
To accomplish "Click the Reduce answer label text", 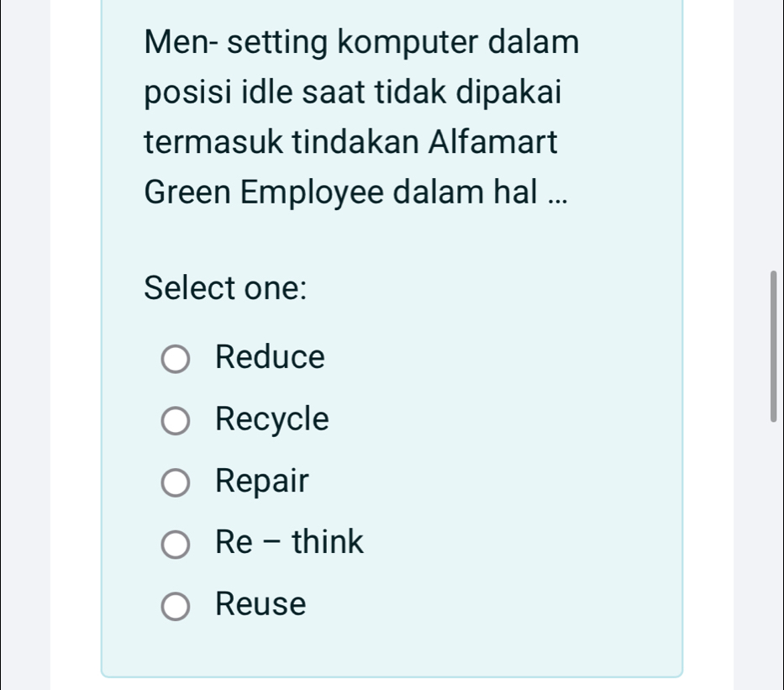I will click(270, 357).
